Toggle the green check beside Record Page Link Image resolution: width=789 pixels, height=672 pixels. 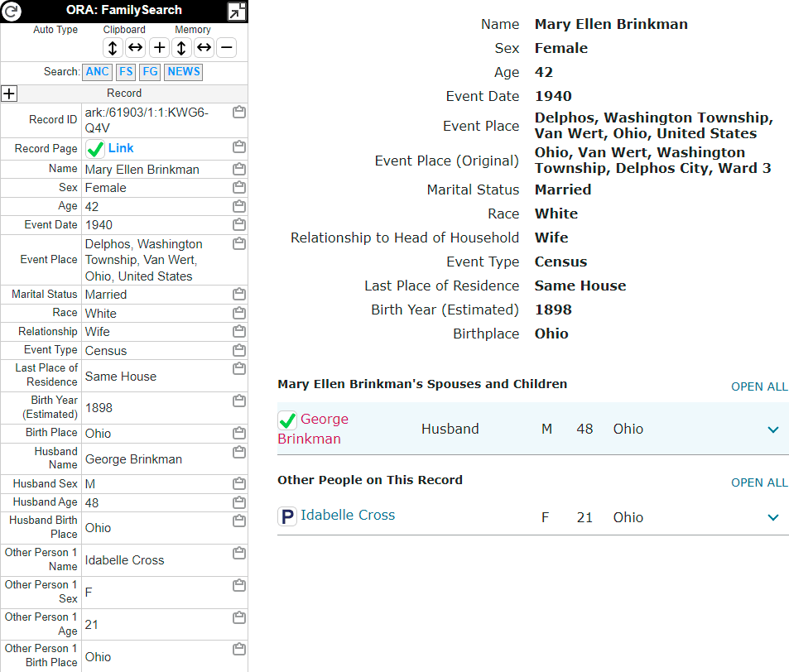coord(95,149)
